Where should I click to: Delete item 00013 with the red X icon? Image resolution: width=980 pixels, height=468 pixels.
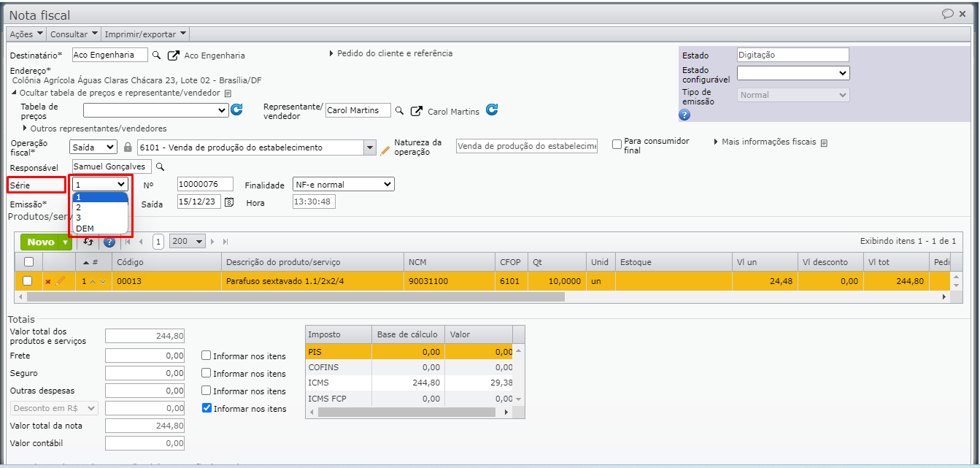[x=48, y=281]
